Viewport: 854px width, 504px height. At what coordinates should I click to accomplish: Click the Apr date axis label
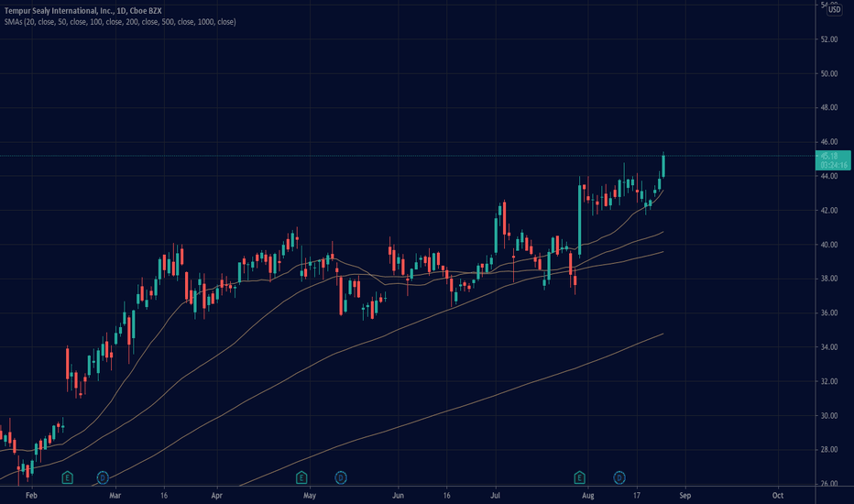pyautogui.click(x=217, y=495)
